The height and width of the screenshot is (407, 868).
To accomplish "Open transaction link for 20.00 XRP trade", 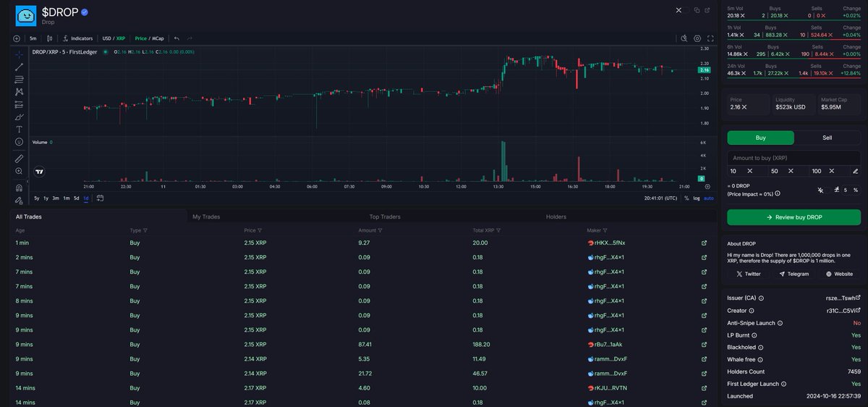I will point(704,243).
